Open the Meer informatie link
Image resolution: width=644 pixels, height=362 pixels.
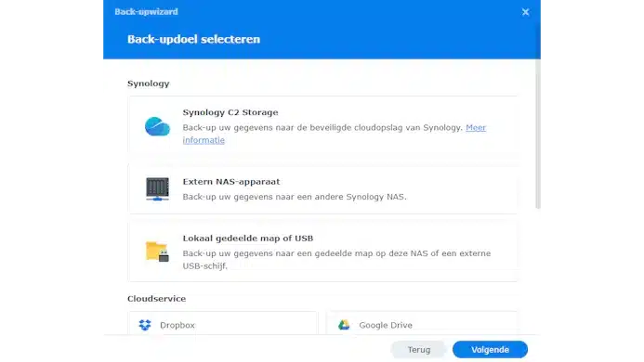point(335,134)
